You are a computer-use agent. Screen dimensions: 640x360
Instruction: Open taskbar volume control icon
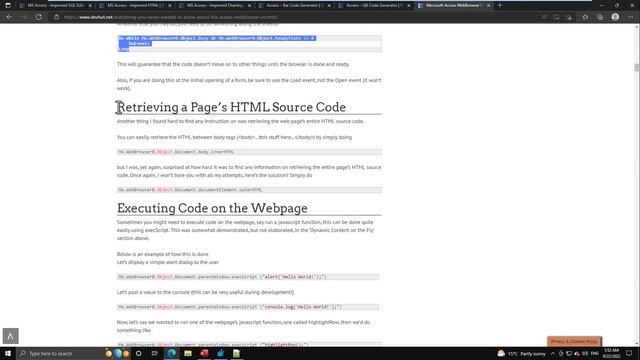585,353
